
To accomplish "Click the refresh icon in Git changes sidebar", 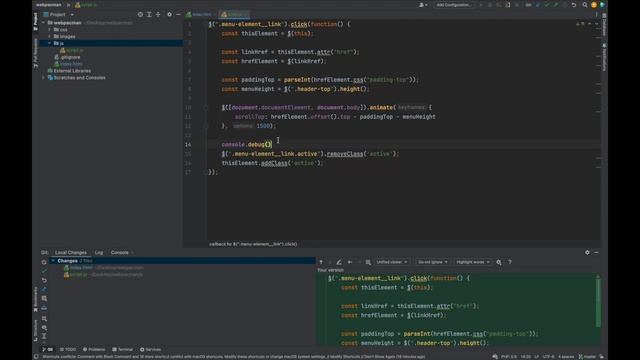I will (44, 262).
